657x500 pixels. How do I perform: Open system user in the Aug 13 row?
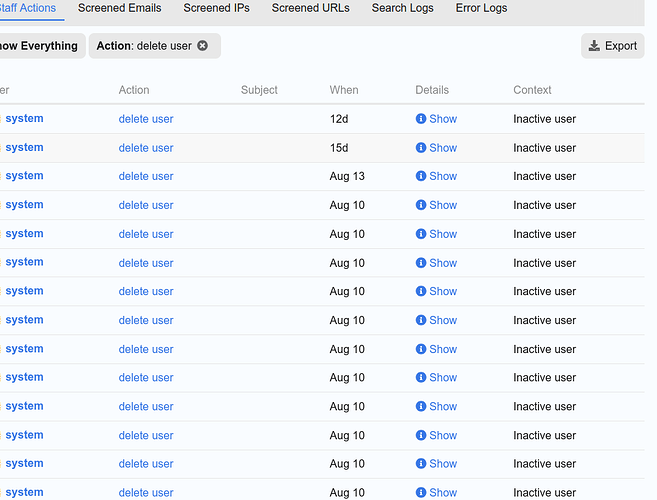click(24, 176)
